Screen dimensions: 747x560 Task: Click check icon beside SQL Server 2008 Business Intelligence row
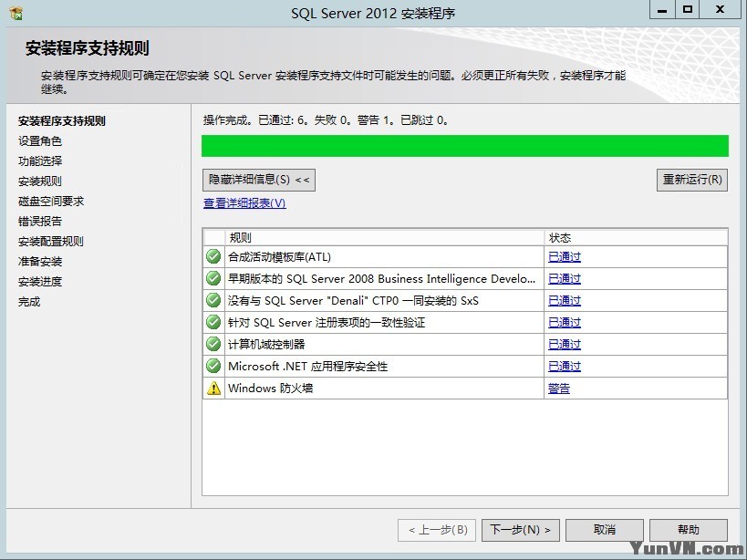pos(213,278)
